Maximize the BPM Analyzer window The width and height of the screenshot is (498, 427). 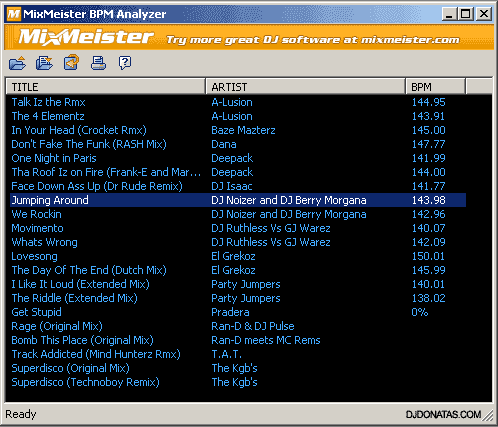tap(466, 14)
